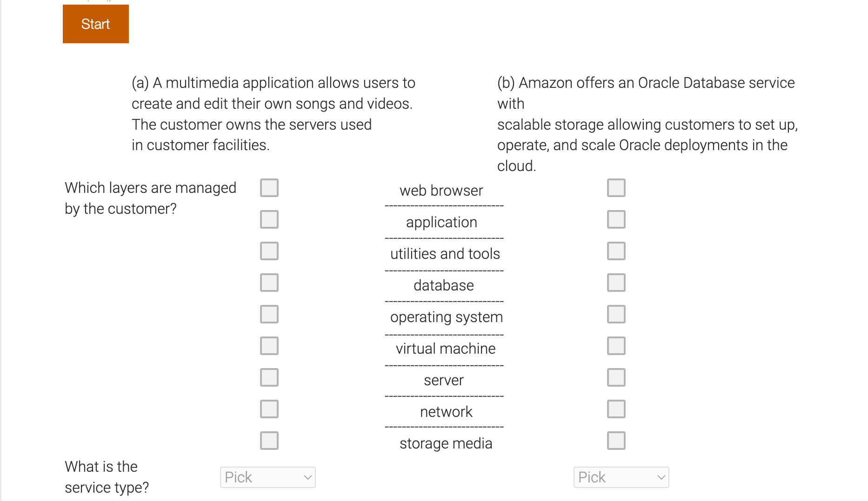
Task: Tick application checkbox for scenario (b)
Action: pyautogui.click(x=616, y=219)
